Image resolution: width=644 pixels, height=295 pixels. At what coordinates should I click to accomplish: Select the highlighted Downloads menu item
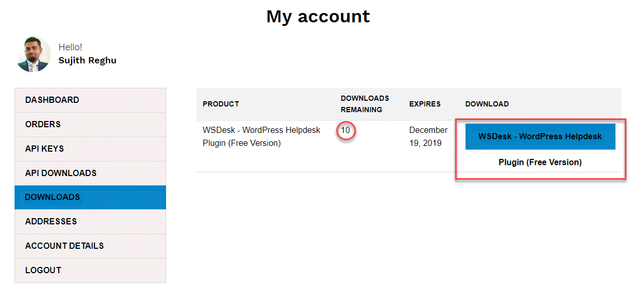coord(90,197)
